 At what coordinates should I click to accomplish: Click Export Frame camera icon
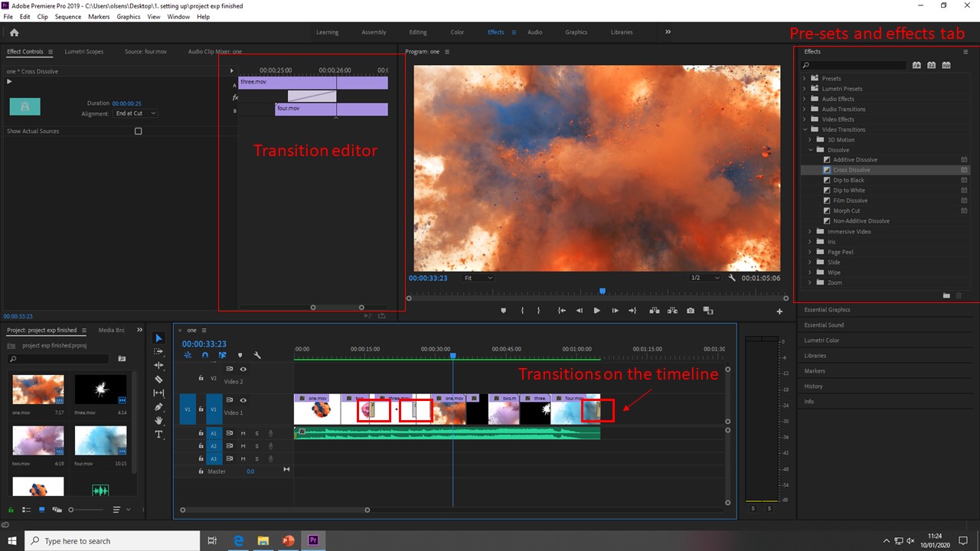691,311
